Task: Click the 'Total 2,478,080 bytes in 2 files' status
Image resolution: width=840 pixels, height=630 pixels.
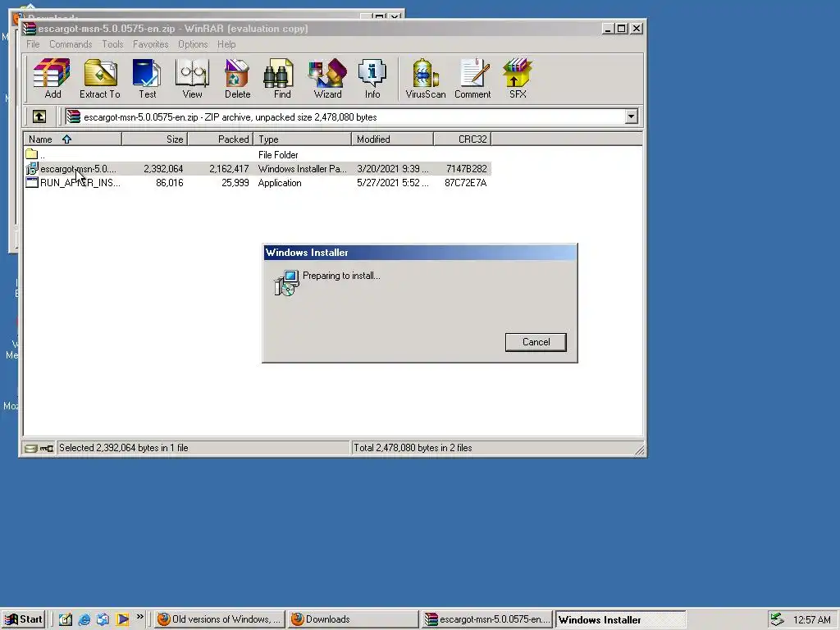Action: point(413,448)
